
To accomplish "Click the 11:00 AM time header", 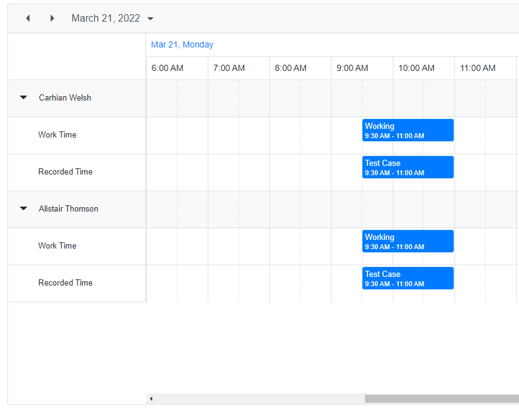I will pos(478,68).
